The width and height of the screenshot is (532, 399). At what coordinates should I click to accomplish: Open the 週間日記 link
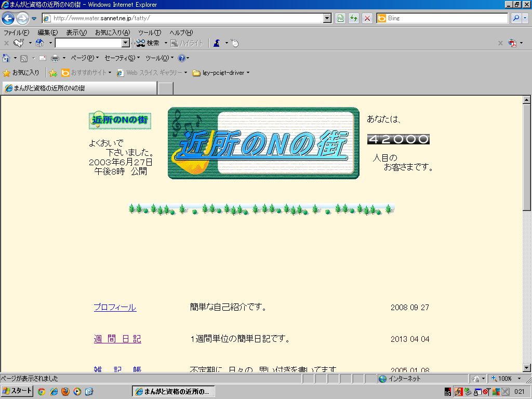pos(117,339)
